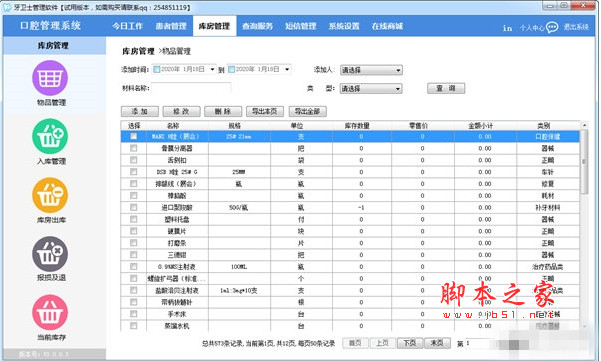Screen dimensions: 601x361
Task: Open 当前库存 pink basket icon
Action: (50, 312)
